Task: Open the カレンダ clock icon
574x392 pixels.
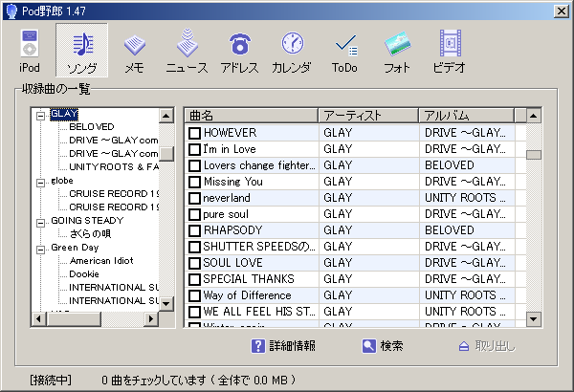Action: click(x=292, y=43)
